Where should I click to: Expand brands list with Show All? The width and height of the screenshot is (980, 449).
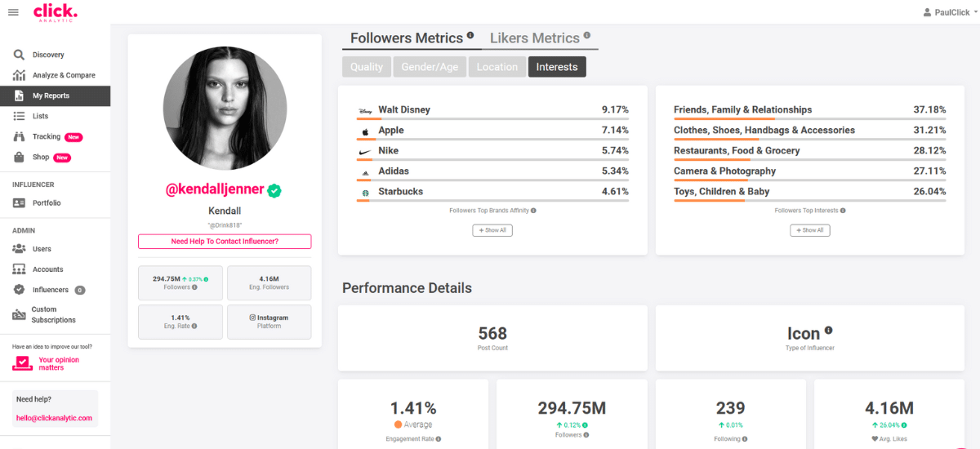coord(492,230)
